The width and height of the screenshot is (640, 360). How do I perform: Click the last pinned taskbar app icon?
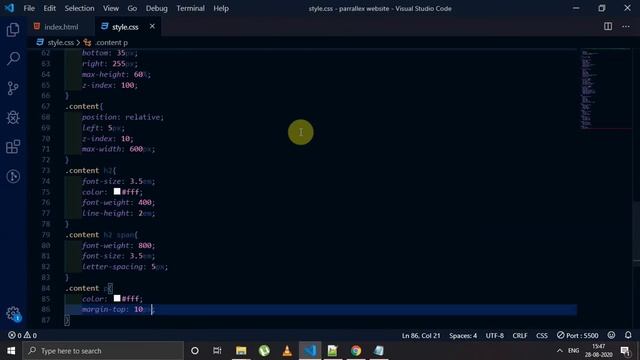tap(378, 351)
